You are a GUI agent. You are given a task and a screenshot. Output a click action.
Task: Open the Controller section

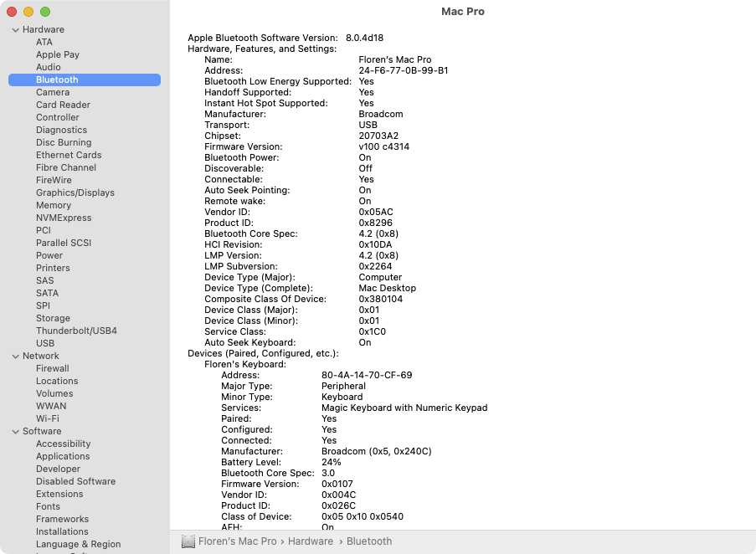tap(58, 117)
